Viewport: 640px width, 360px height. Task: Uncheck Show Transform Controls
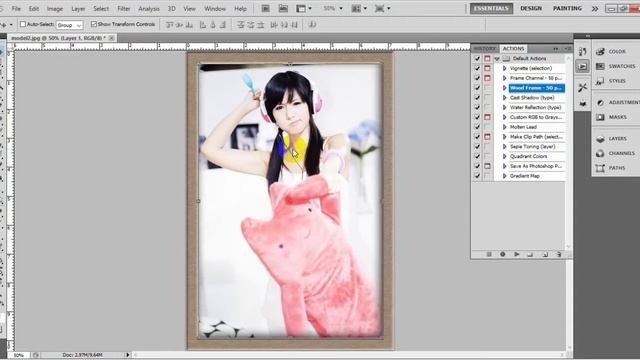[x=94, y=24]
